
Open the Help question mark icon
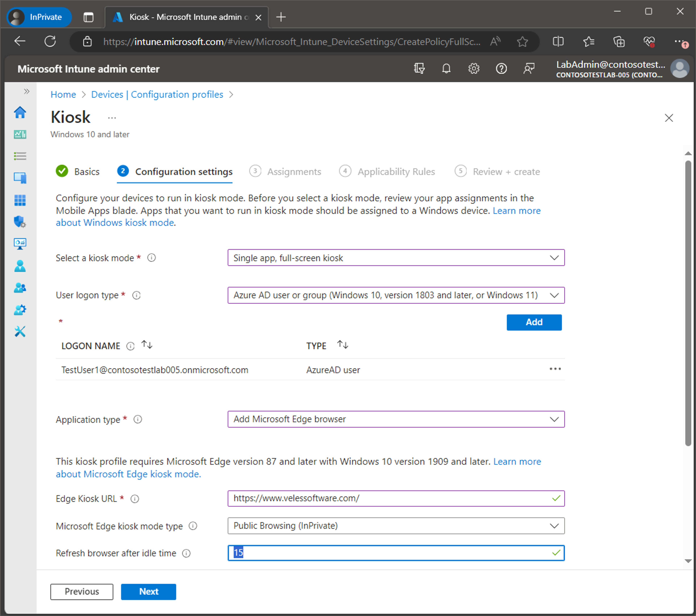tap(501, 69)
